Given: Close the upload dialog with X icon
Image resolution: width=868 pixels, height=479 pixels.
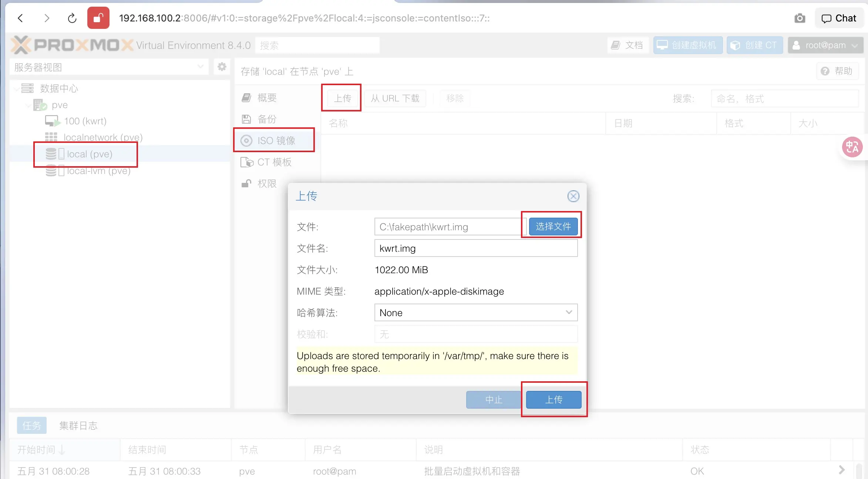Looking at the screenshot, I should point(573,196).
